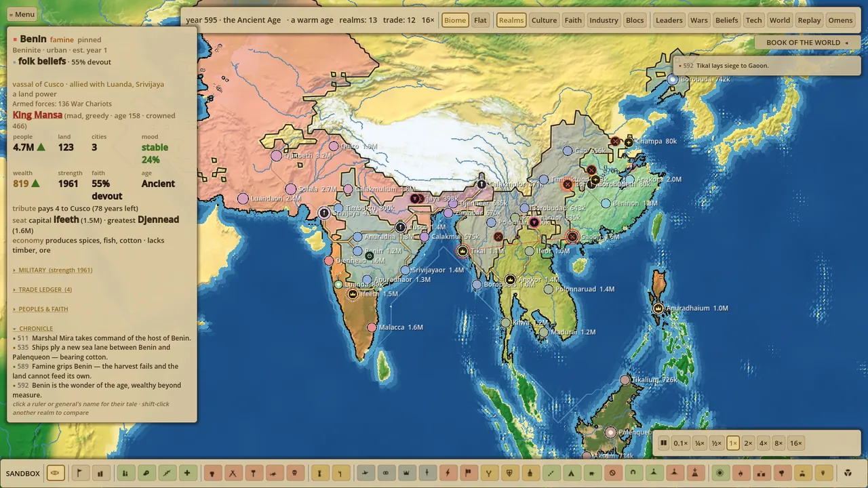868x488 pixels.
Task: Pick the green plus sandbox tool
Action: (x=187, y=473)
